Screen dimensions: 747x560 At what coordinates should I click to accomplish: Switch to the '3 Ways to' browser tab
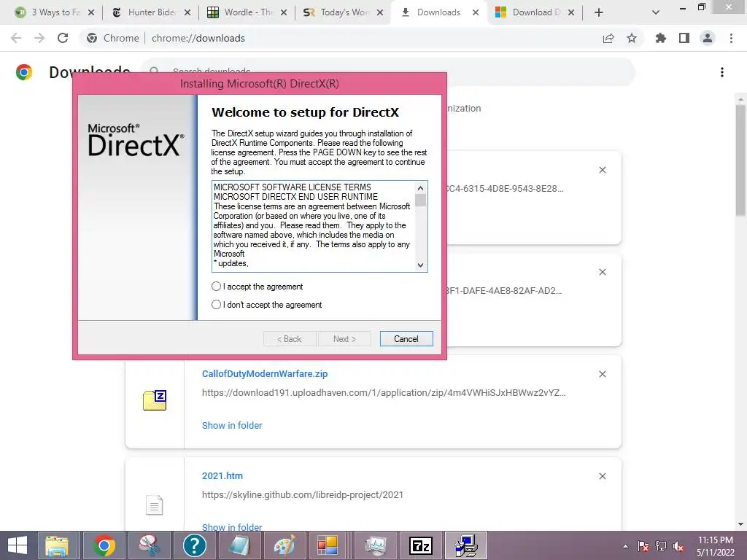(x=53, y=12)
